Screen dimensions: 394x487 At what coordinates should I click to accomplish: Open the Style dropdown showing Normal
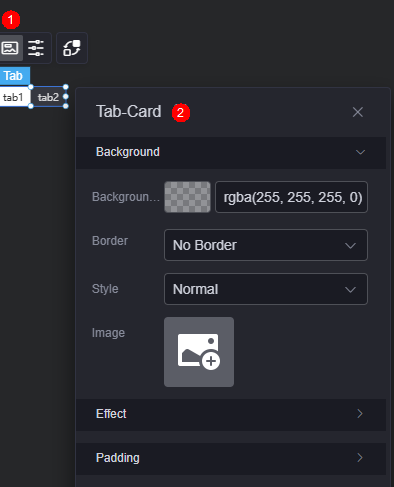click(x=266, y=289)
